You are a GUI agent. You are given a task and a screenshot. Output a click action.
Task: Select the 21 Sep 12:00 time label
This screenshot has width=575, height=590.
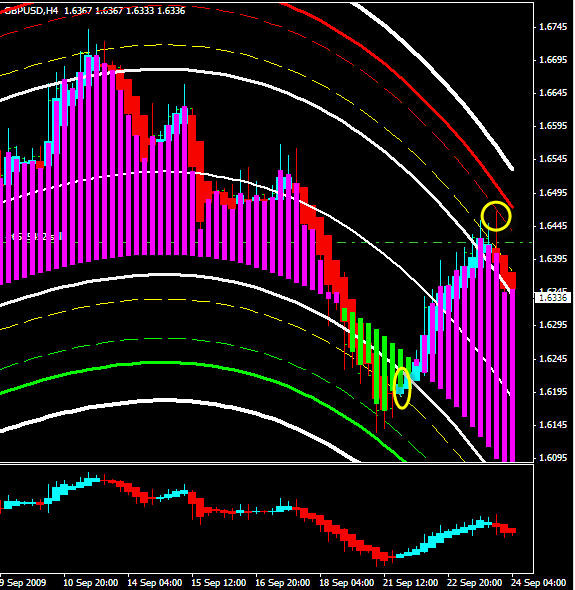(411, 582)
